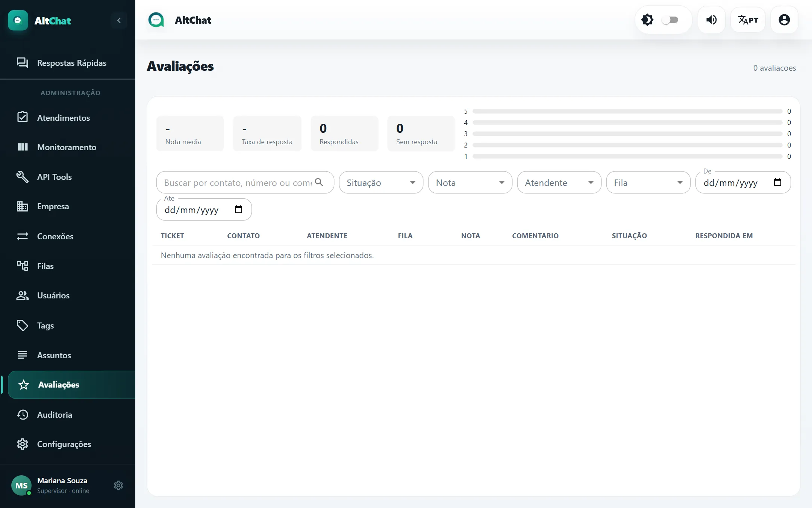This screenshot has height=508, width=812.
Task: Click the 5-star rating progress bar
Action: click(627, 111)
